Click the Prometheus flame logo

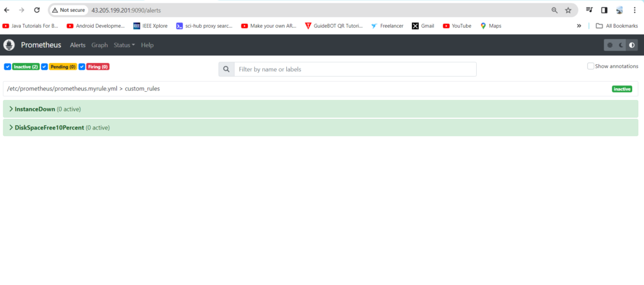tap(9, 45)
